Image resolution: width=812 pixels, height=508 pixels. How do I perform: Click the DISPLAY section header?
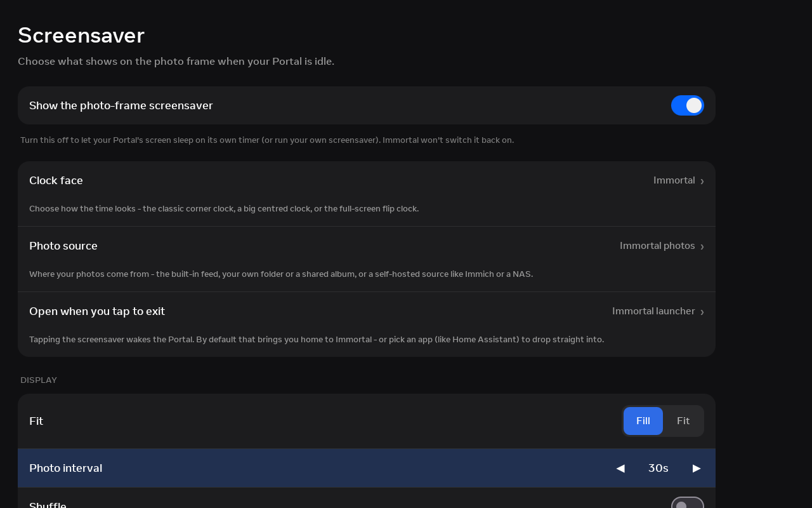[x=39, y=380]
